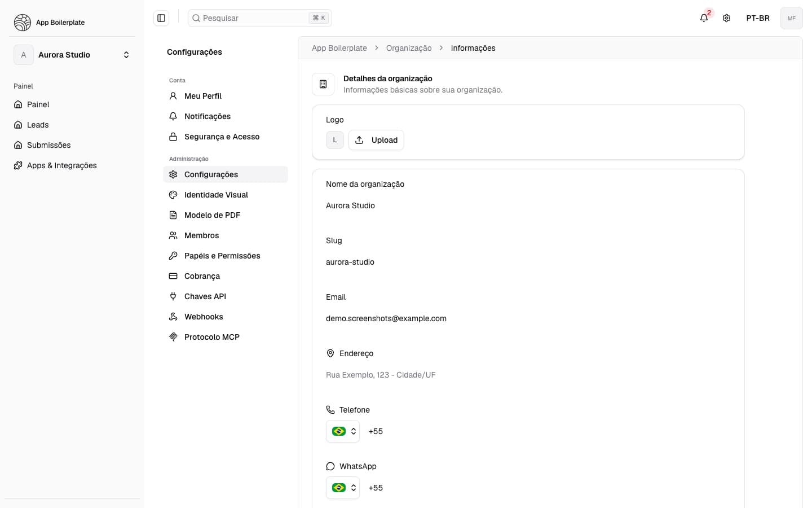The width and height of the screenshot is (812, 508).
Task: Click Informações breadcrumb item
Action: click(x=473, y=48)
